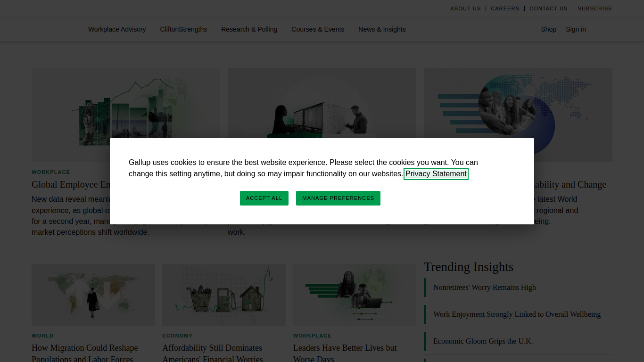This screenshot has height=362, width=644.
Task: Click WORKPLACE label above Global Employee article
Action: click(51, 172)
